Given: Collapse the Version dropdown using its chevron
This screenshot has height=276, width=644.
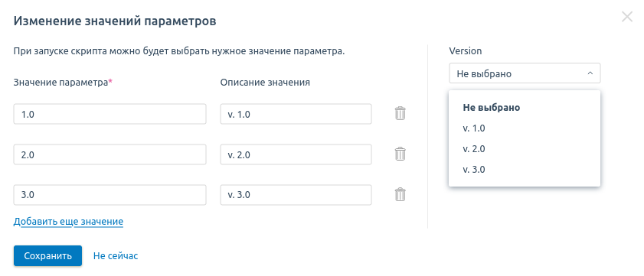Looking at the screenshot, I should [x=590, y=73].
